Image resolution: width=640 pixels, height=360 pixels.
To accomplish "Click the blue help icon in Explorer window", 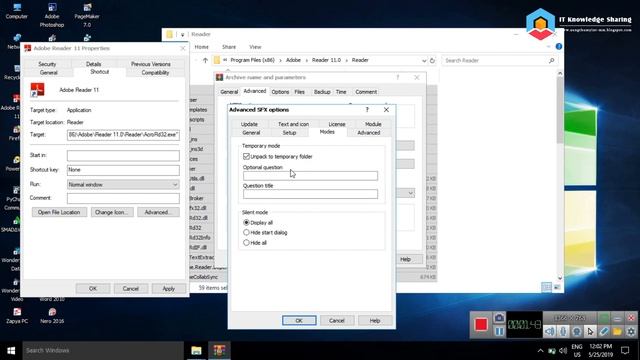I will [x=559, y=47].
